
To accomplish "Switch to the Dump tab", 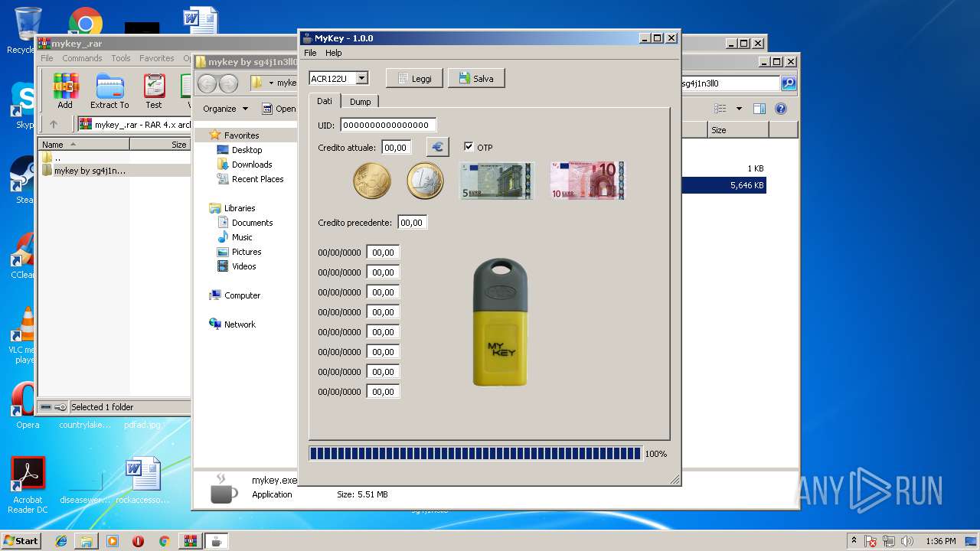I will (360, 101).
